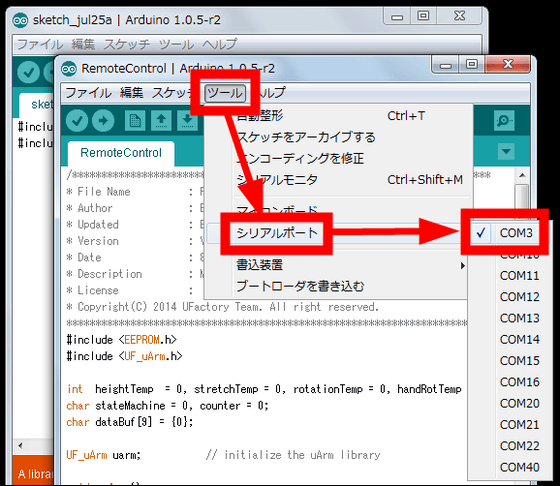Image resolution: width=560 pixels, height=486 pixels.
Task: Open the 編集 menu in RemoteControl window
Action: point(131,93)
